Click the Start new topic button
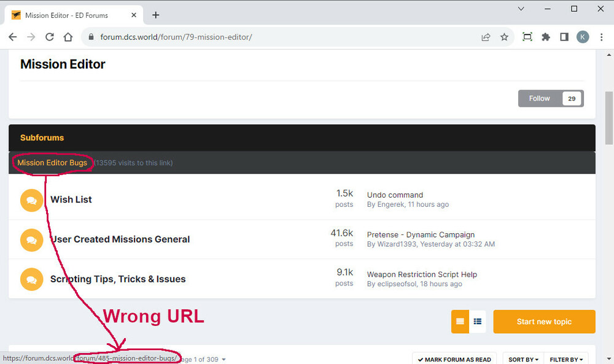Image resolution: width=614 pixels, height=364 pixels. point(544,322)
